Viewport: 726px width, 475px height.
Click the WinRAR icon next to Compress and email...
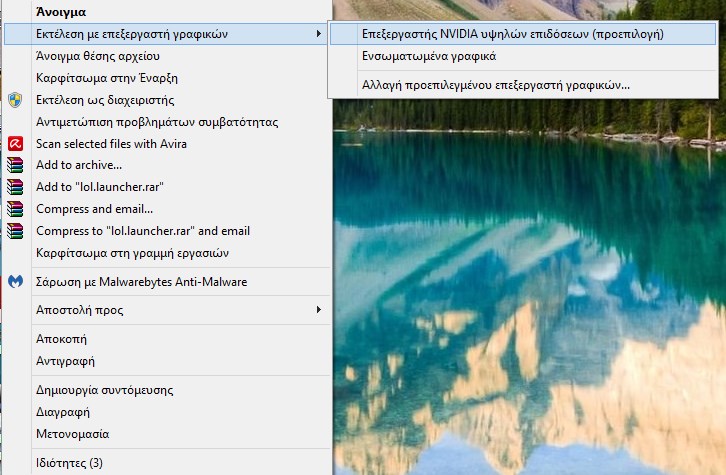coord(15,209)
